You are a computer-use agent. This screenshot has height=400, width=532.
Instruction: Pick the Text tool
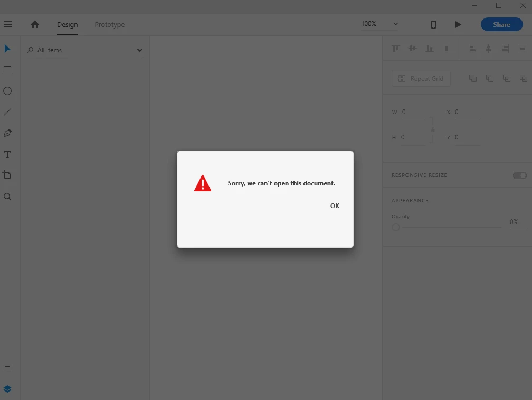pos(7,154)
